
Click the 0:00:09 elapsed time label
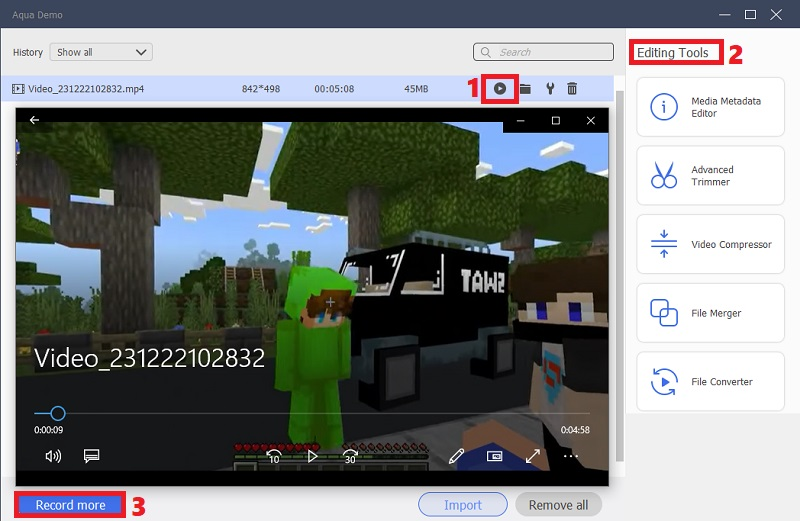(48, 430)
